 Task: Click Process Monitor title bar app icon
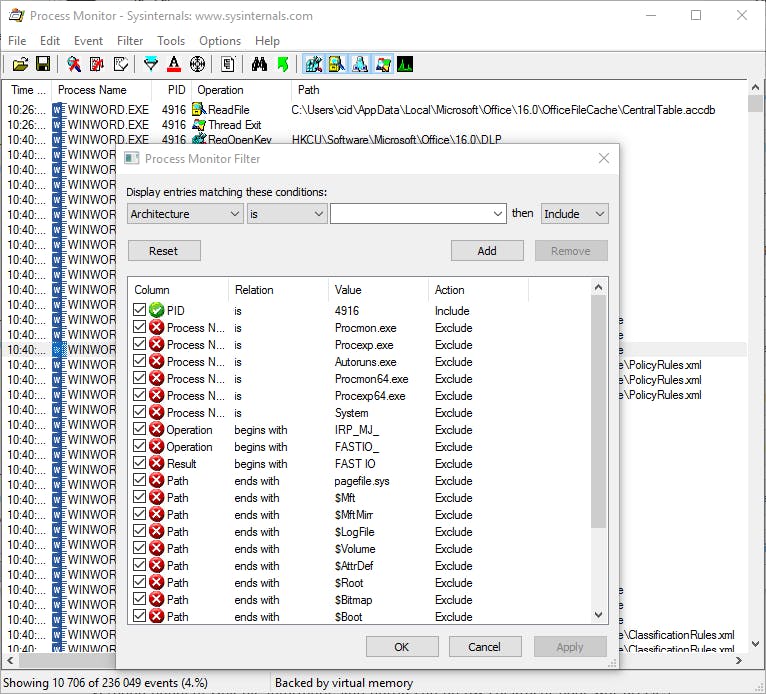pos(16,16)
